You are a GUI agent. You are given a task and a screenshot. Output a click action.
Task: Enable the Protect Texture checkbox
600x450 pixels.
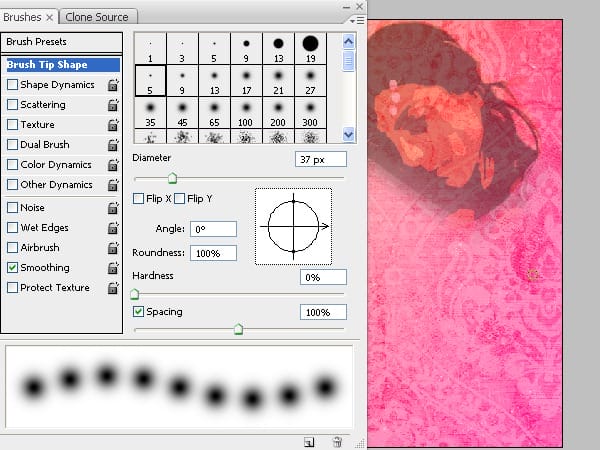(12, 287)
